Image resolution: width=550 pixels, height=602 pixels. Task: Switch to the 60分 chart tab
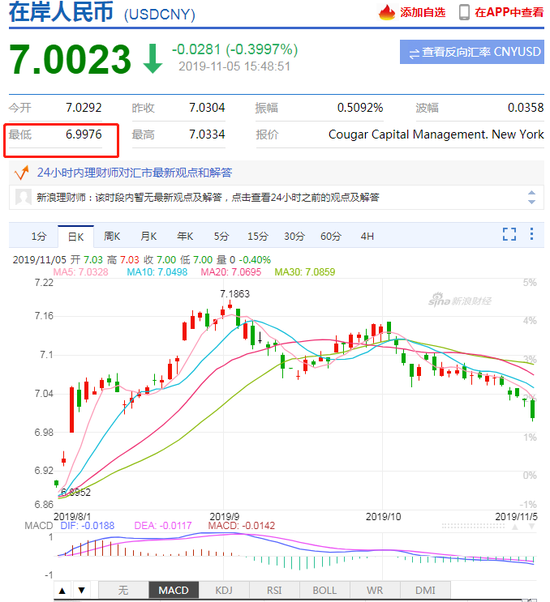(330, 236)
